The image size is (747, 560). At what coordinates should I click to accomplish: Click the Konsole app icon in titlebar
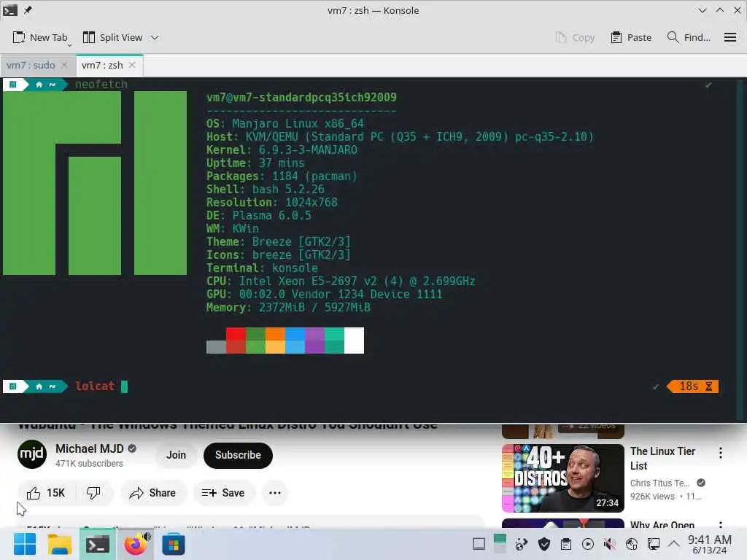click(x=10, y=10)
